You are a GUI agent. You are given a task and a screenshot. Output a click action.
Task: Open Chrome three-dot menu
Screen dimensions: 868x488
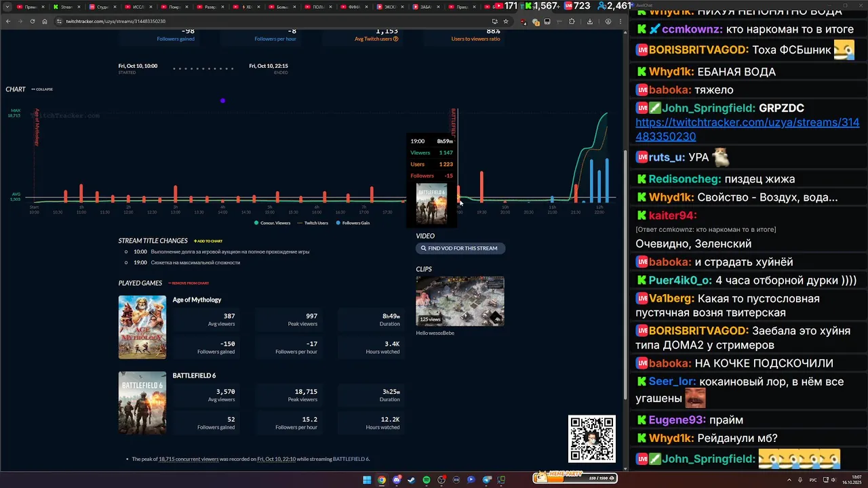pos(620,21)
